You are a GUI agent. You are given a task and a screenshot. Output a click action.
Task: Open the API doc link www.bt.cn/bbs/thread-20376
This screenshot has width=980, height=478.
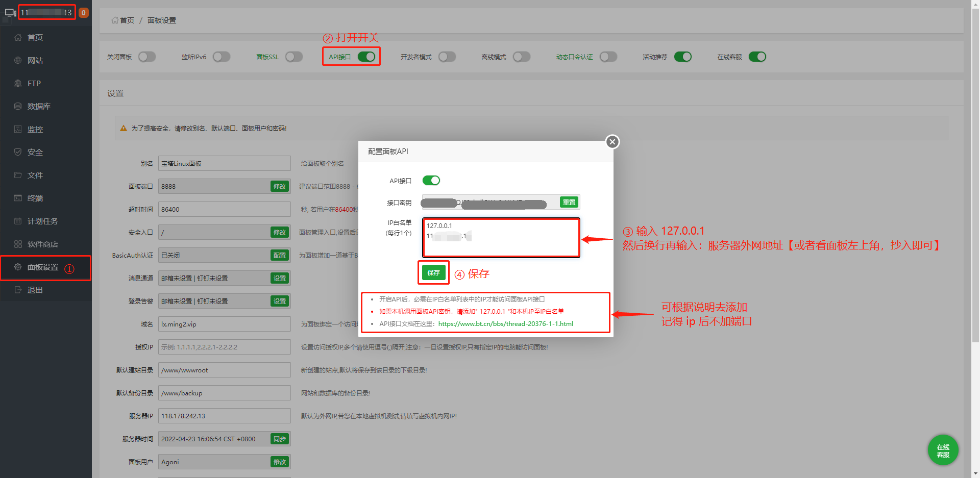tap(505, 323)
